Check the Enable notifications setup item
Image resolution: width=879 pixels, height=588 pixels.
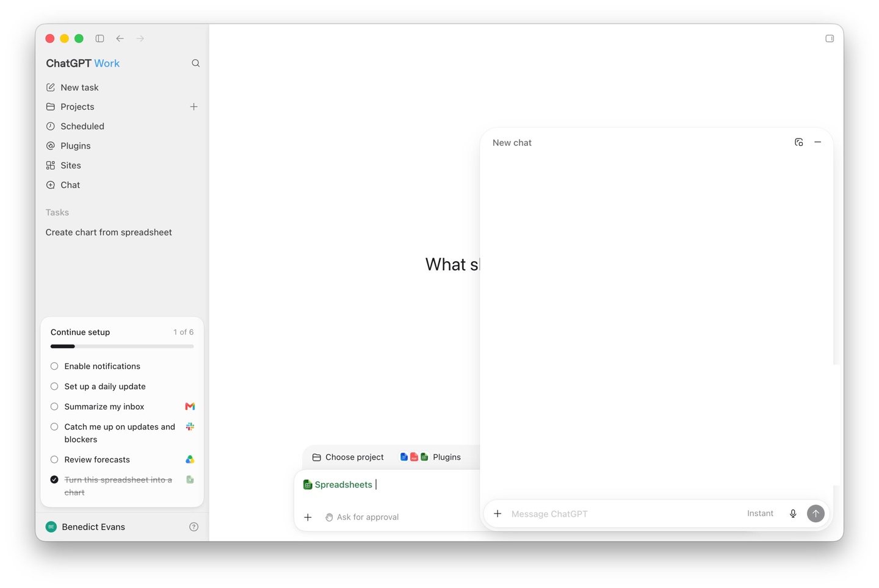pos(54,367)
